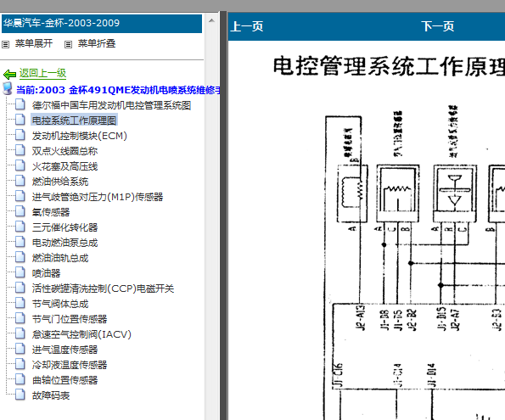Open 火花塞及高压线 page

pyautogui.click(x=65, y=166)
